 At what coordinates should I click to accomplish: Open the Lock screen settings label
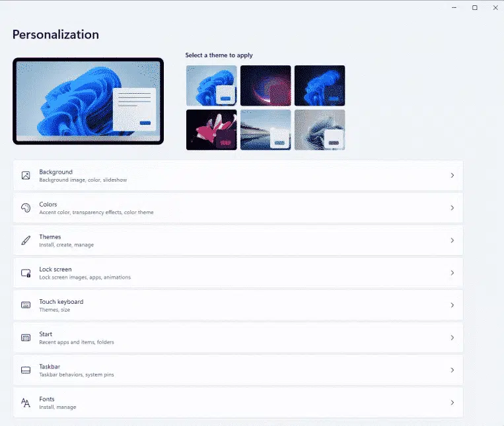[x=55, y=269]
